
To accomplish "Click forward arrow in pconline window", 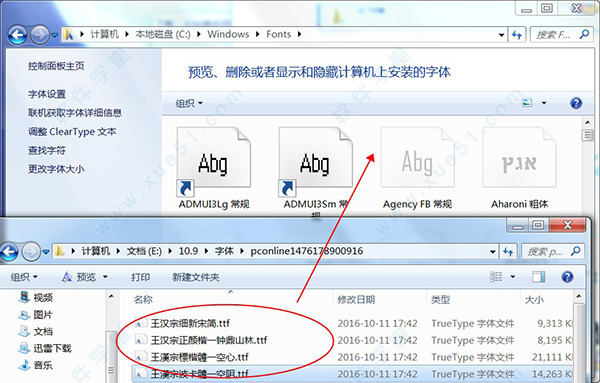I will [31, 252].
